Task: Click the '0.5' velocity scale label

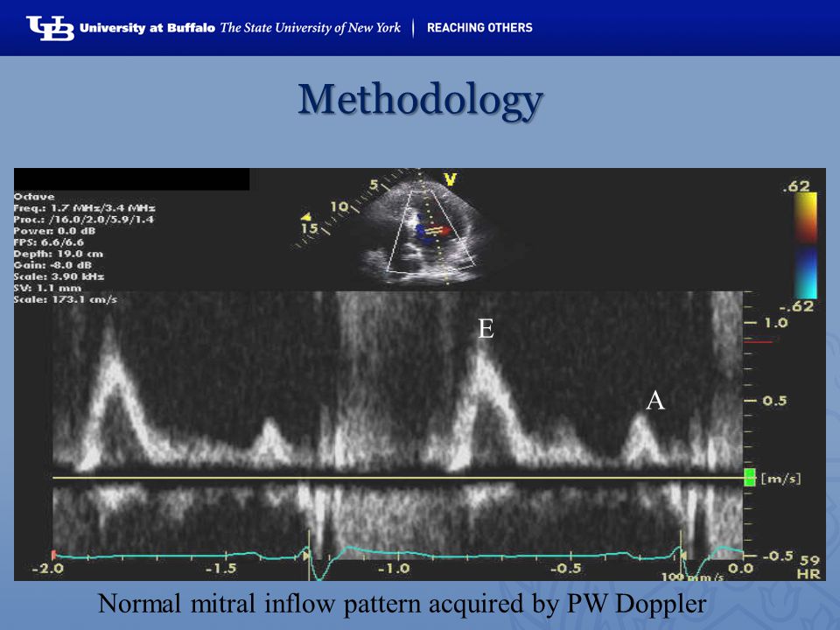Action: pyautogui.click(x=774, y=401)
